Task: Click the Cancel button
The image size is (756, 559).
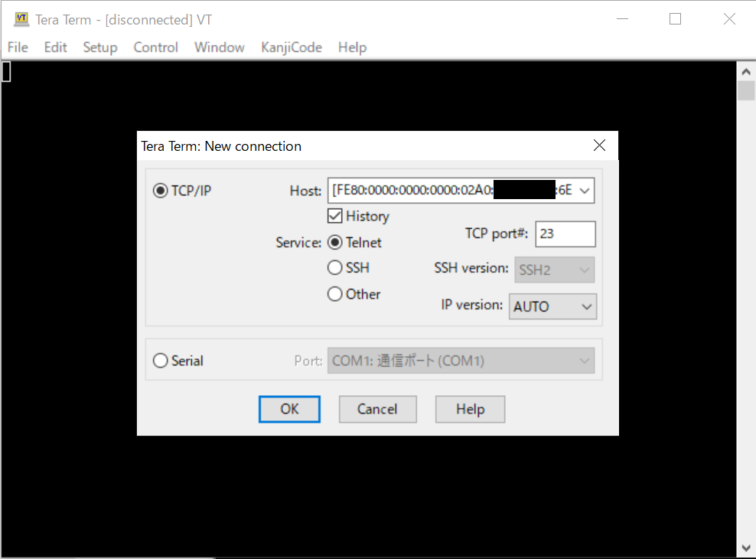Action: click(x=377, y=409)
